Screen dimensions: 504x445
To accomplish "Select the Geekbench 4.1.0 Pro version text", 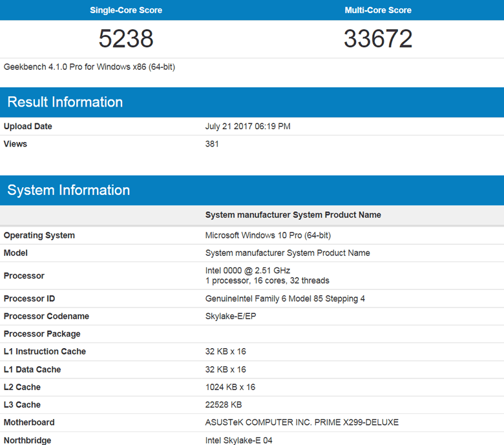I will 89,67.
